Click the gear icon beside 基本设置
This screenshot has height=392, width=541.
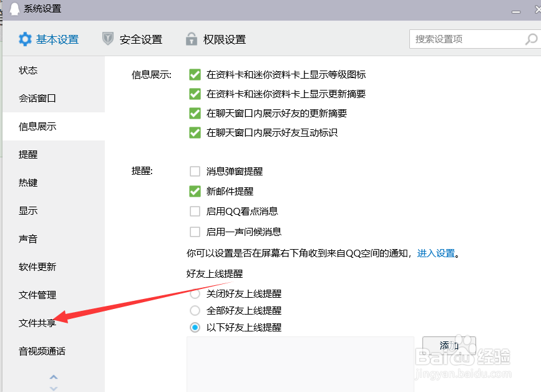pyautogui.click(x=24, y=39)
